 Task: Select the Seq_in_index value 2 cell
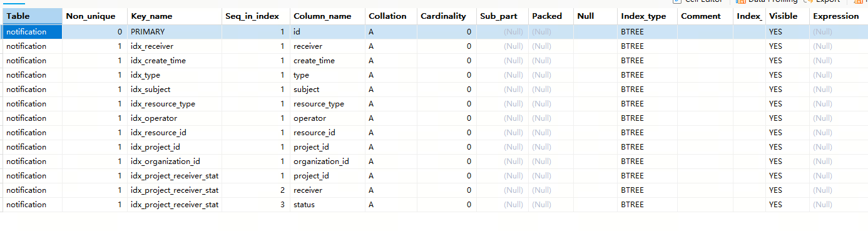pyautogui.click(x=256, y=190)
